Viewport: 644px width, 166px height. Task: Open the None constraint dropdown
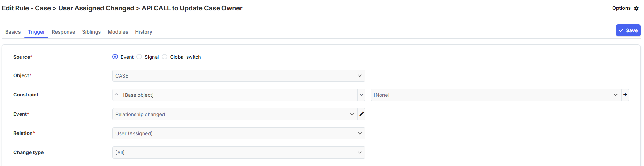pos(496,95)
